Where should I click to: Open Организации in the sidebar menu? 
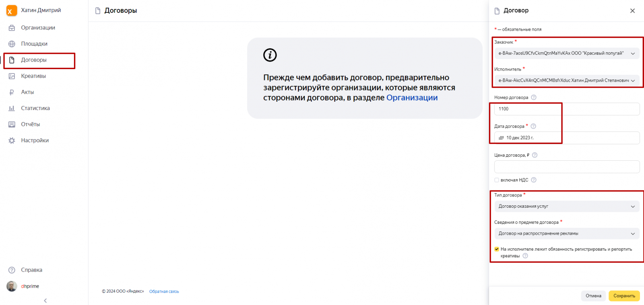tap(38, 28)
